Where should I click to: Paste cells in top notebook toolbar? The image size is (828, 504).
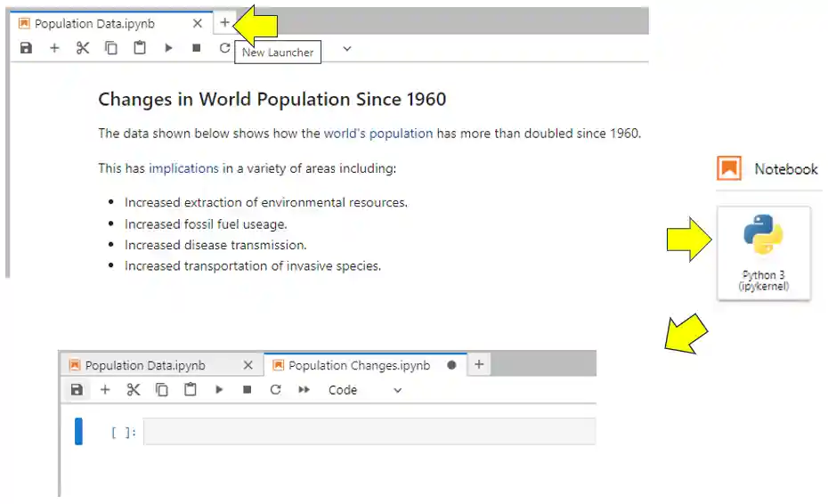140,47
